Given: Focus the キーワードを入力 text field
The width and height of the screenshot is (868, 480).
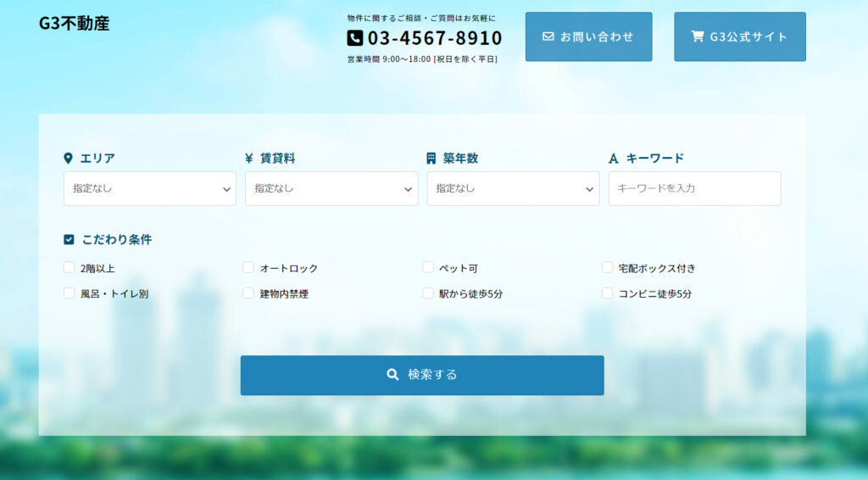Looking at the screenshot, I should point(694,189).
